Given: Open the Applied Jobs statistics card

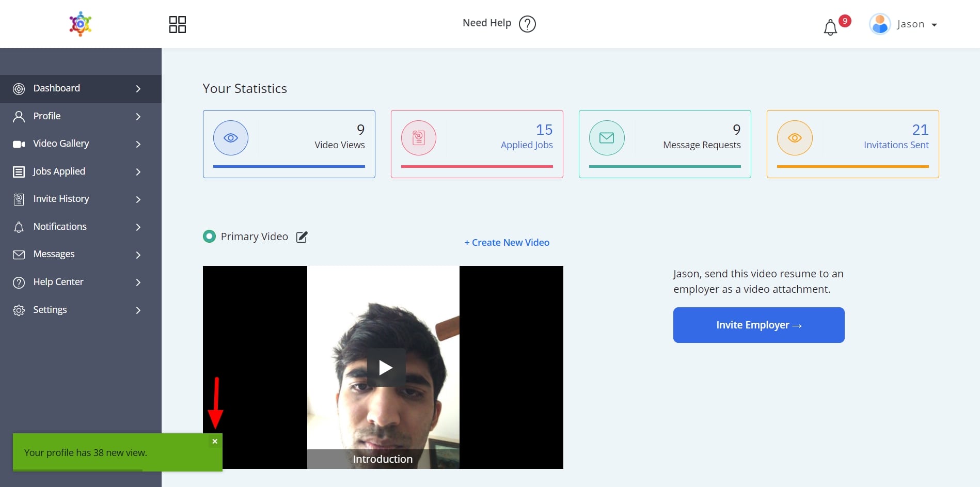Looking at the screenshot, I should 477,144.
